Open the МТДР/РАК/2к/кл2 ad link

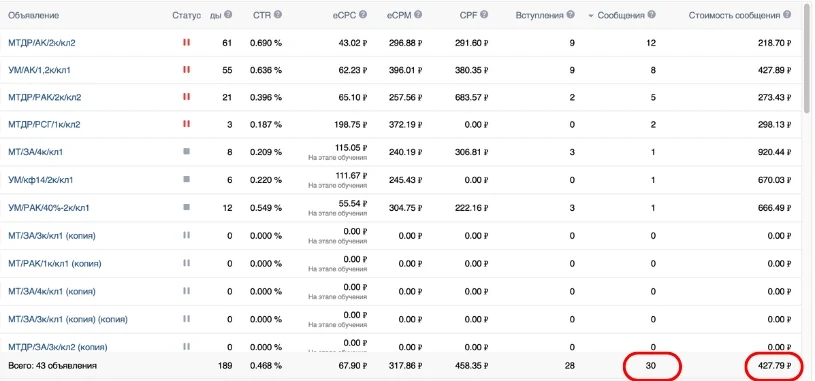click(45, 97)
